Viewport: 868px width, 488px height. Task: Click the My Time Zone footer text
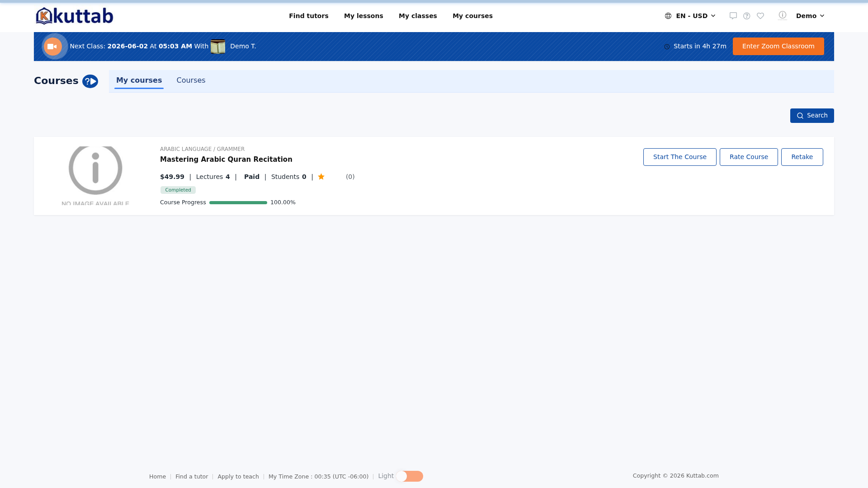(318, 477)
